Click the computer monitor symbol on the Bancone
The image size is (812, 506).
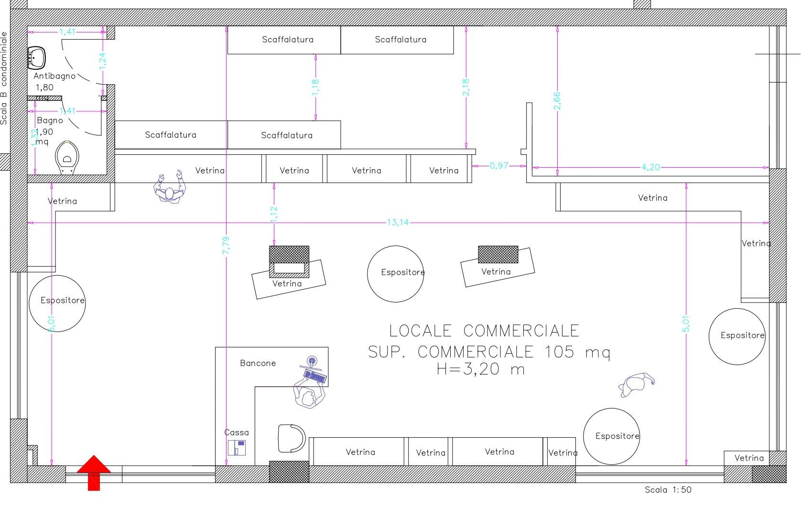pos(312,361)
